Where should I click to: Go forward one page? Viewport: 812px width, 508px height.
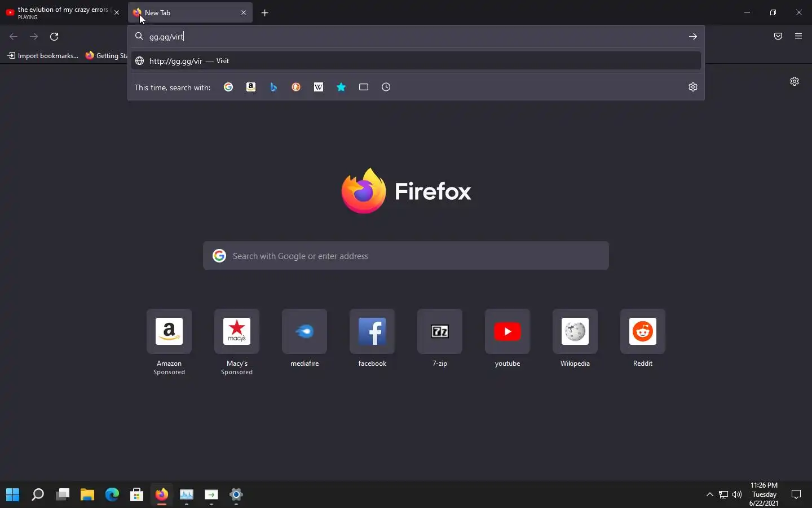pyautogui.click(x=34, y=37)
